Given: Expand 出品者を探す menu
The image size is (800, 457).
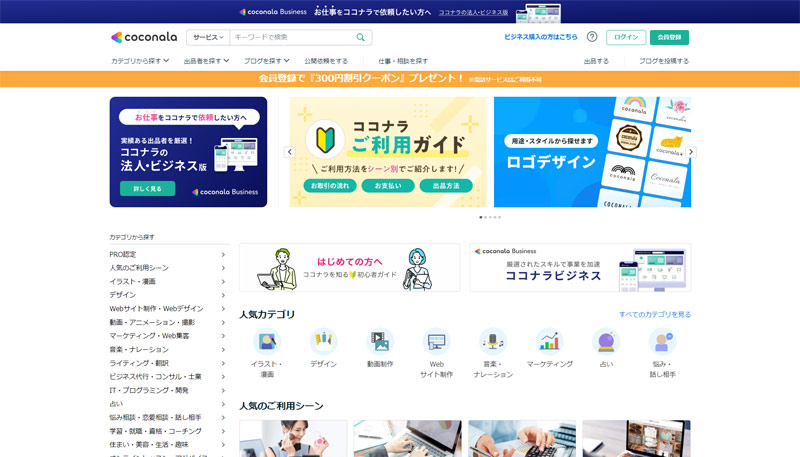Looking at the screenshot, I should click(x=206, y=61).
